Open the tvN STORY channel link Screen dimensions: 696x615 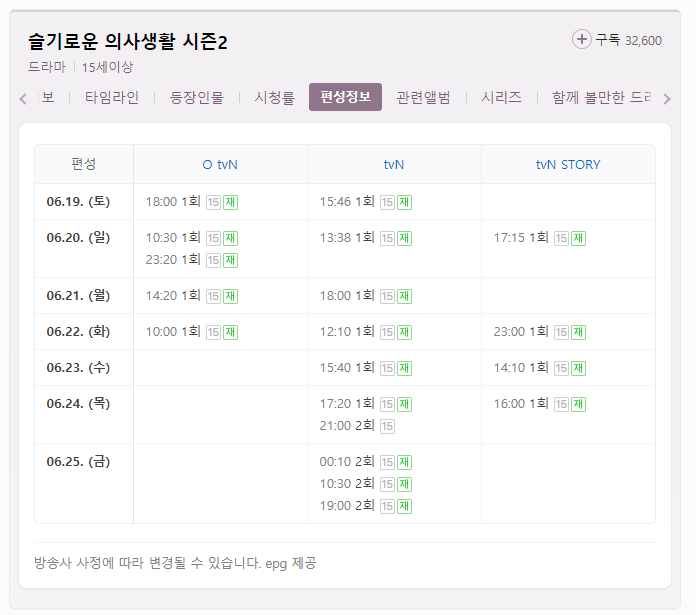pos(568,165)
